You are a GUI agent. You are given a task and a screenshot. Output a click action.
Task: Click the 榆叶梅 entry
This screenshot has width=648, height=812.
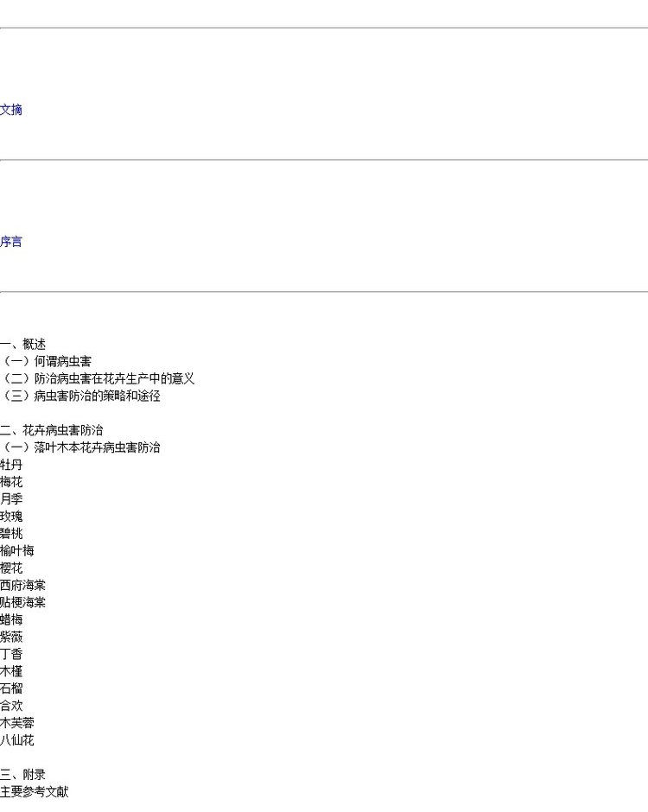(x=17, y=551)
